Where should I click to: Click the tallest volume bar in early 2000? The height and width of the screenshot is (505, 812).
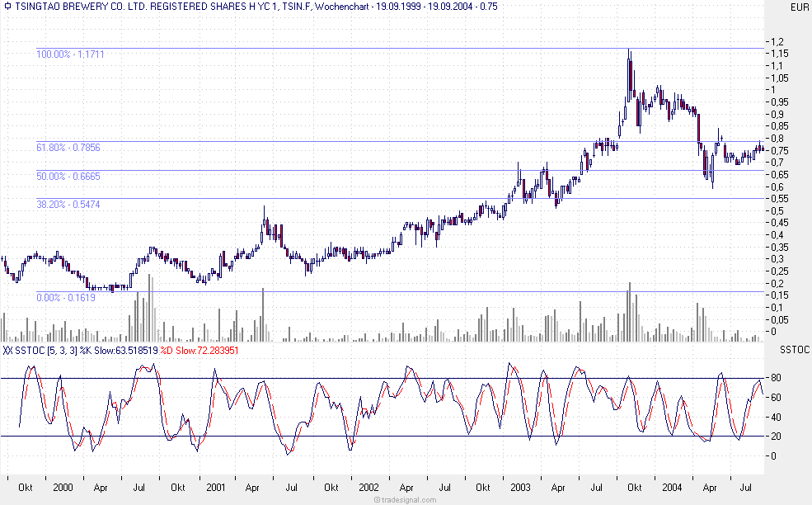pyautogui.click(x=150, y=309)
